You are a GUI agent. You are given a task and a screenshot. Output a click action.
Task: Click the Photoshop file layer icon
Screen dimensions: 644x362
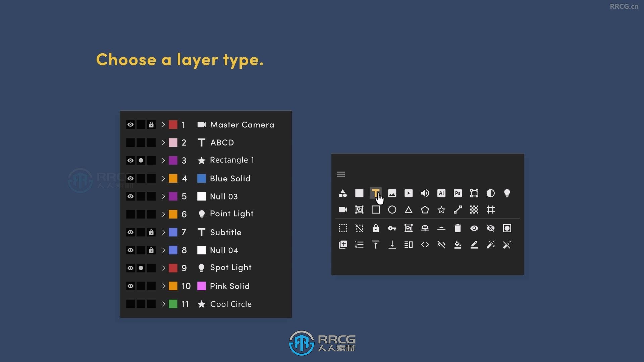coord(458,193)
